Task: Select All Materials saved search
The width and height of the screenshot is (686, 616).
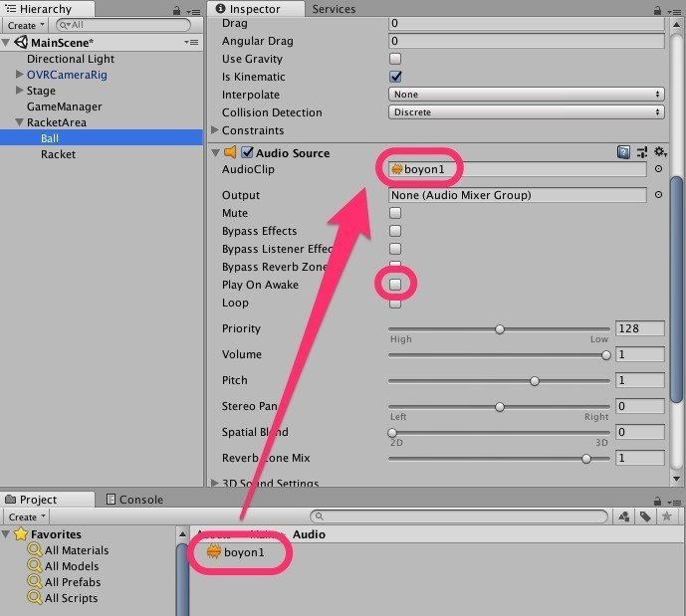Action: (68, 550)
